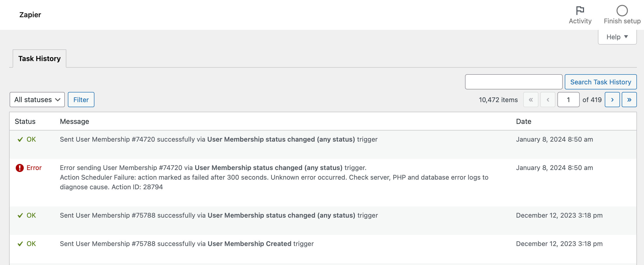Go to the next page arrow
Screen dimensions: 644x265
[612, 100]
